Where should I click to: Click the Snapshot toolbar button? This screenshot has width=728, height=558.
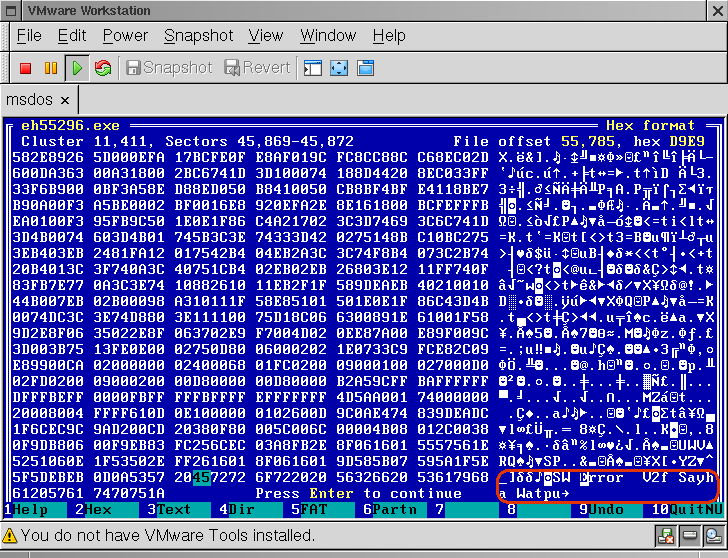169,68
